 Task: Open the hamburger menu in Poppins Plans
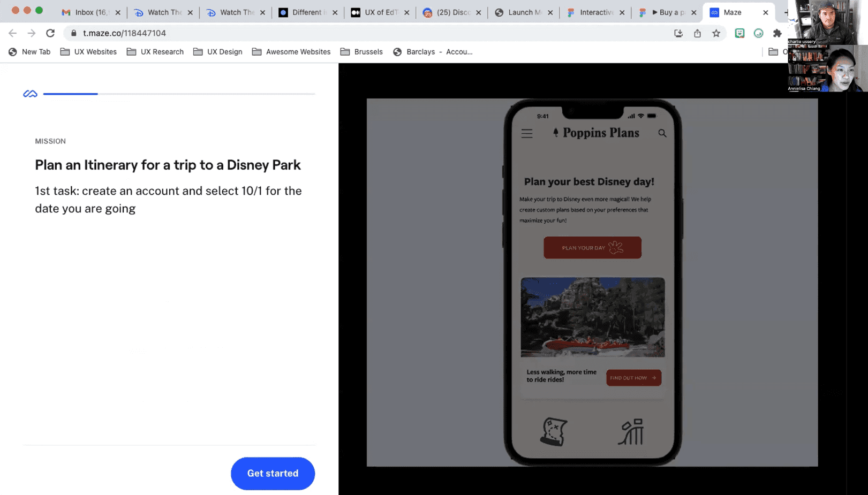[527, 133]
